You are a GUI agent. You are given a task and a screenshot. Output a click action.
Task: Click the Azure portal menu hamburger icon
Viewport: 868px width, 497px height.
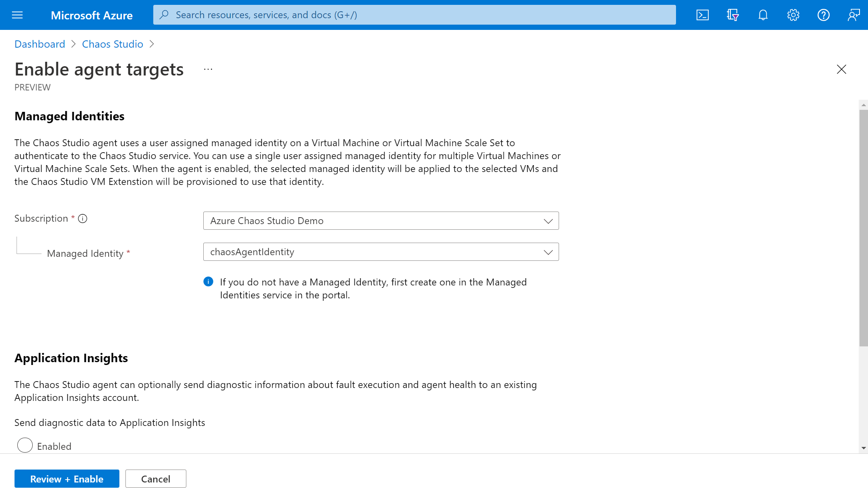pyautogui.click(x=17, y=15)
